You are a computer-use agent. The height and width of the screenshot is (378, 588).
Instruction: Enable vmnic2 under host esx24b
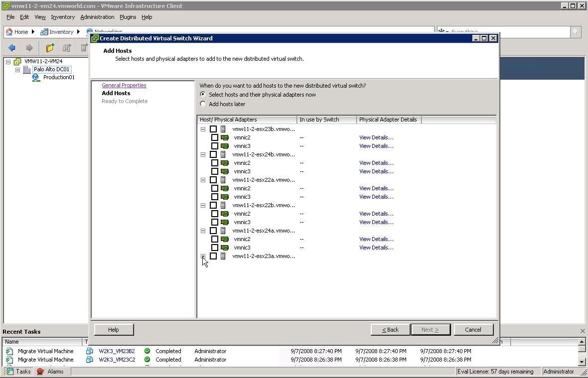tap(215, 163)
